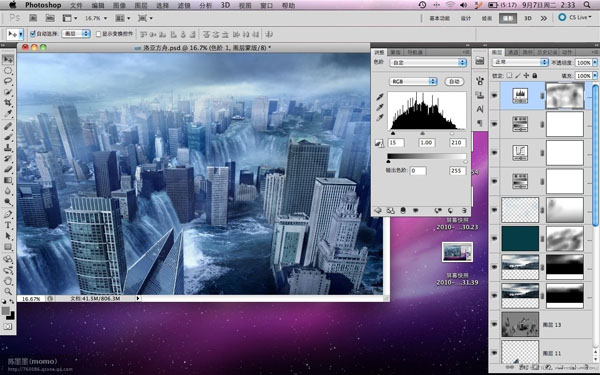The width and height of the screenshot is (600, 375).
Task: Pick the Type tool (T)
Action: [x=8, y=225]
